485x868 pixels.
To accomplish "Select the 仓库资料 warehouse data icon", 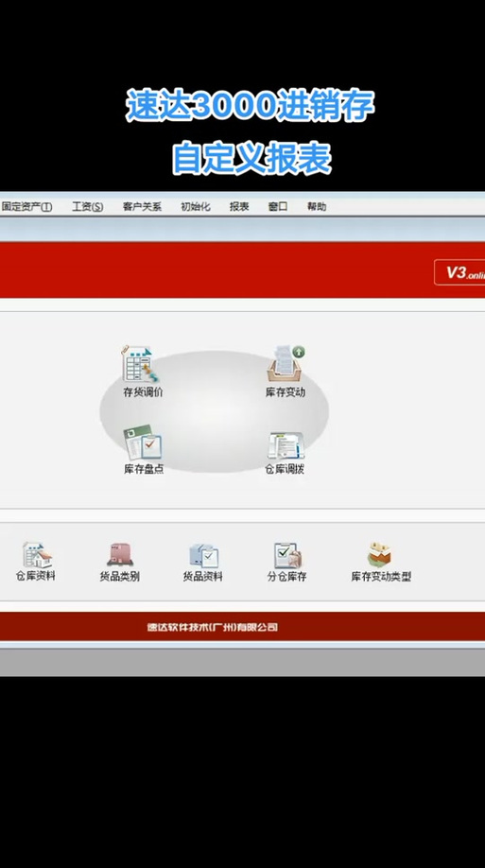I will pyautogui.click(x=36, y=561).
